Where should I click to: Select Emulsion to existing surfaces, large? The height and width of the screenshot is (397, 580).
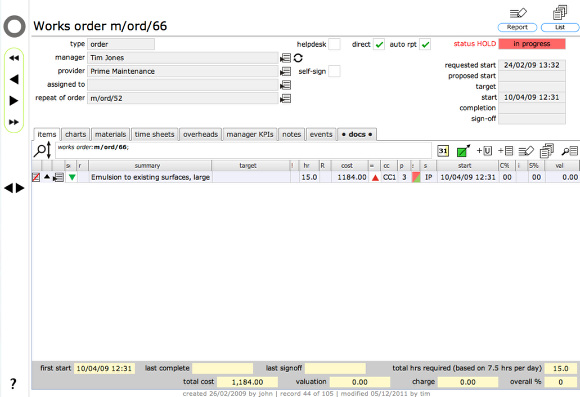[150, 177]
